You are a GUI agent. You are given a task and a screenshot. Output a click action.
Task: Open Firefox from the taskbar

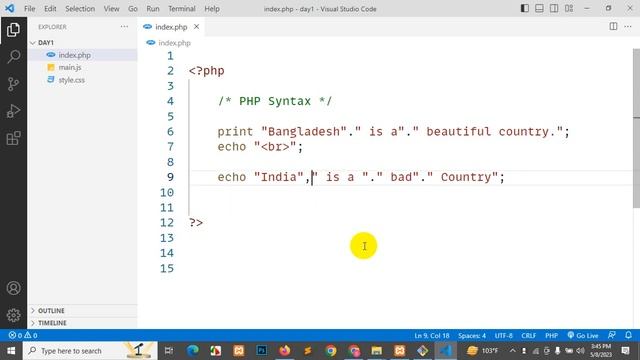point(284,351)
